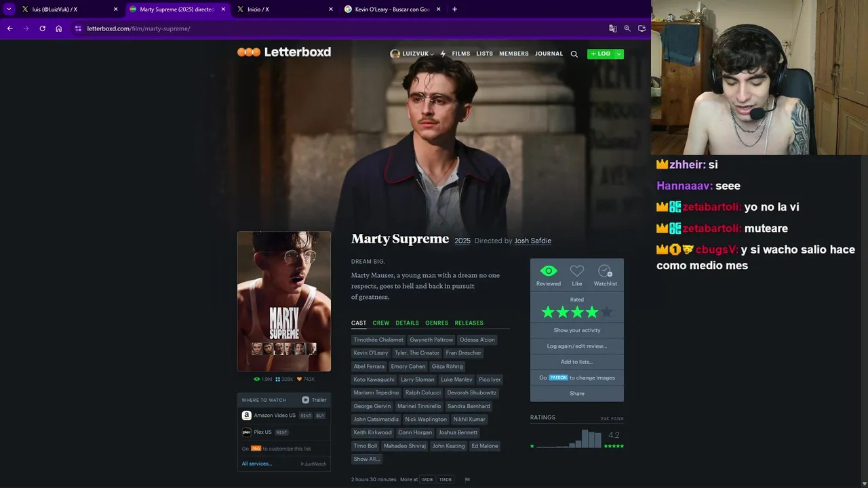This screenshot has height=488, width=868.
Task: Open the MEMBERS menu
Action: (514, 54)
